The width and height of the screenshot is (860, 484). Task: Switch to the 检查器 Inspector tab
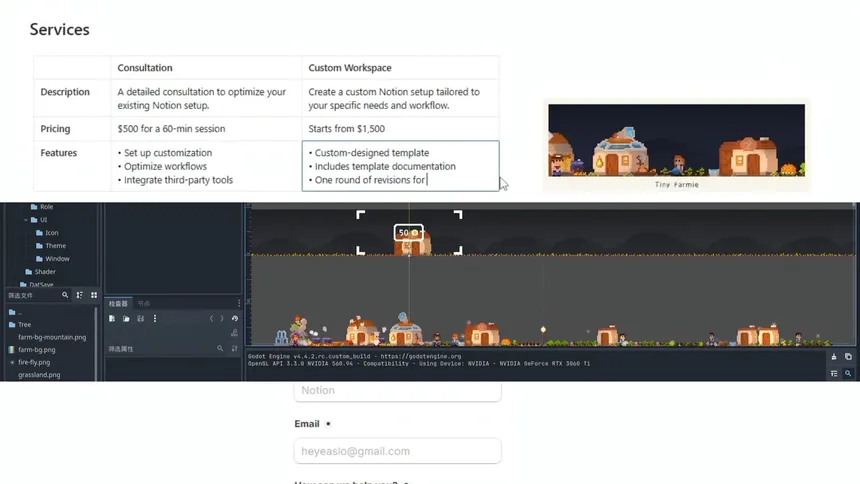(x=118, y=303)
